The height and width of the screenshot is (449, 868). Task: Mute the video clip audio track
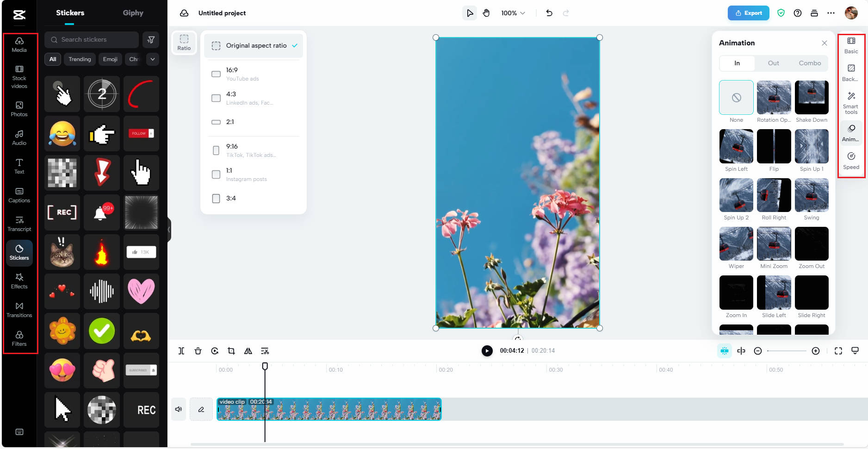click(179, 409)
